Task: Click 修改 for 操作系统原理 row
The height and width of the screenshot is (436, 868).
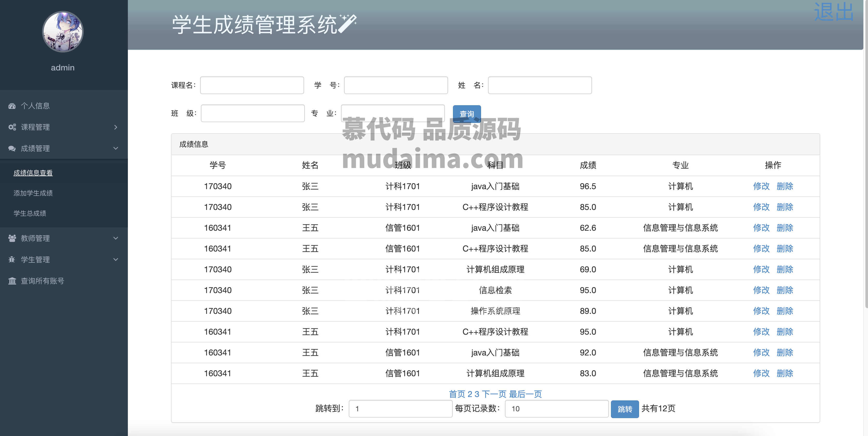Action: coord(761,311)
